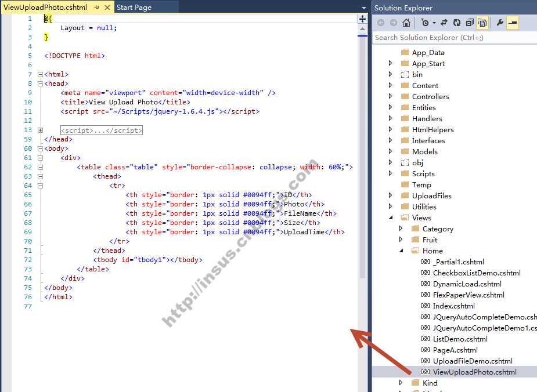Collapse the div tag on line 61

pyautogui.click(x=40, y=158)
